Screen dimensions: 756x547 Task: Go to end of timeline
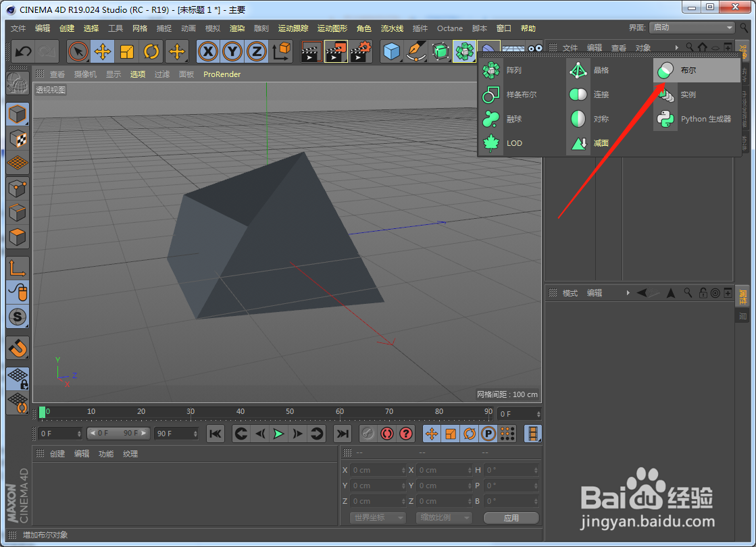343,434
